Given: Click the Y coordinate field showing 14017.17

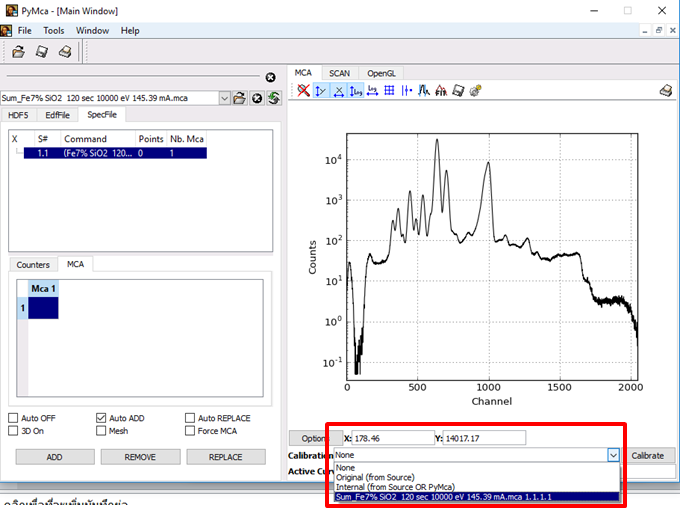Looking at the screenshot, I should pos(484,438).
